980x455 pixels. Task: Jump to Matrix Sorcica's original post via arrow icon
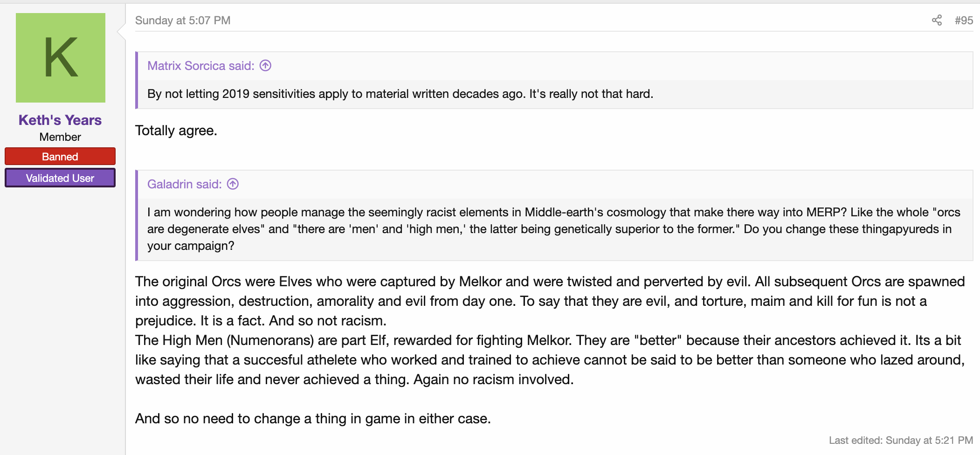[265, 66]
